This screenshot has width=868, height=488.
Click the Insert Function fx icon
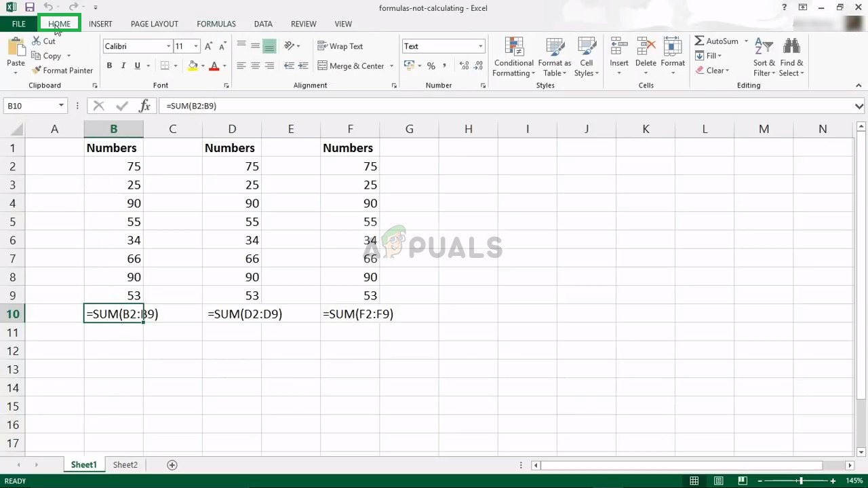(144, 106)
